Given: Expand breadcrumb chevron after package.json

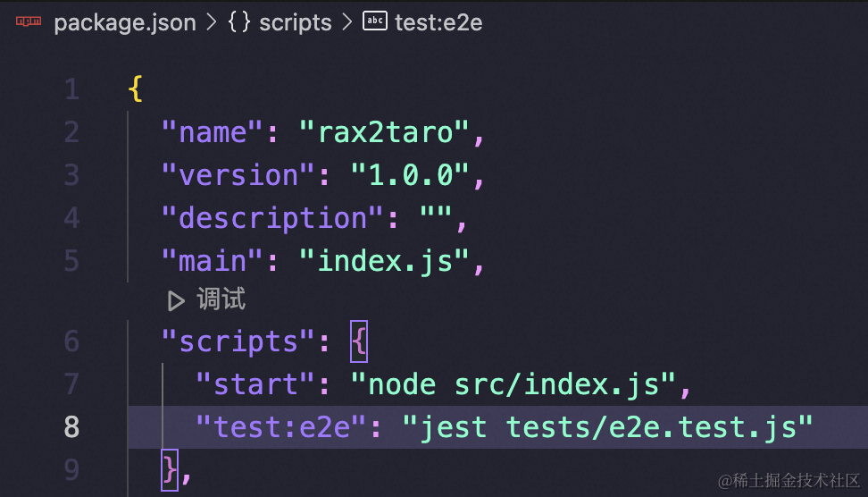Looking at the screenshot, I should pyautogui.click(x=212, y=22).
